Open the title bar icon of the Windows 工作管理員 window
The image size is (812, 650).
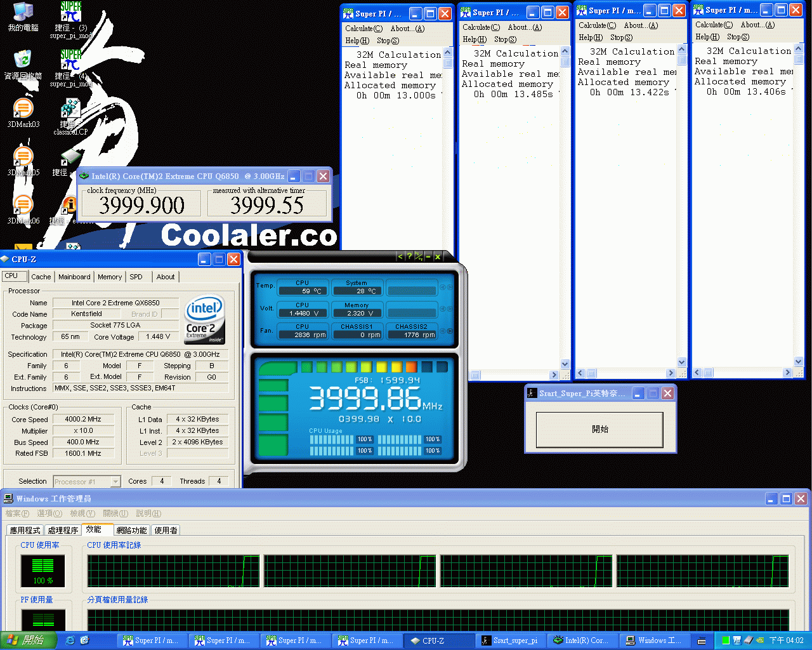8,498
